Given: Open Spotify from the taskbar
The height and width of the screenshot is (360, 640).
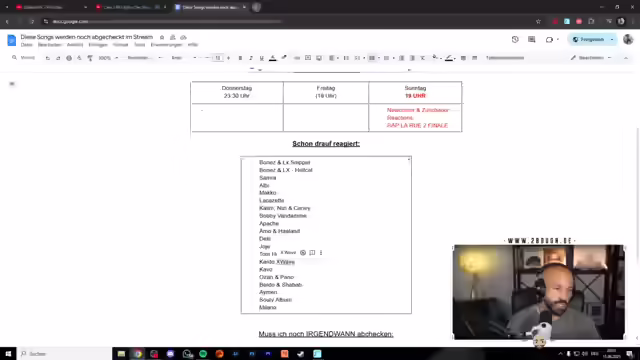Looking at the screenshot, I should click(203, 353).
